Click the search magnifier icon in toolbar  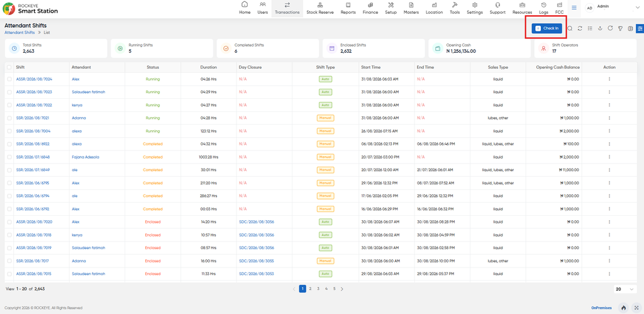pos(570,28)
